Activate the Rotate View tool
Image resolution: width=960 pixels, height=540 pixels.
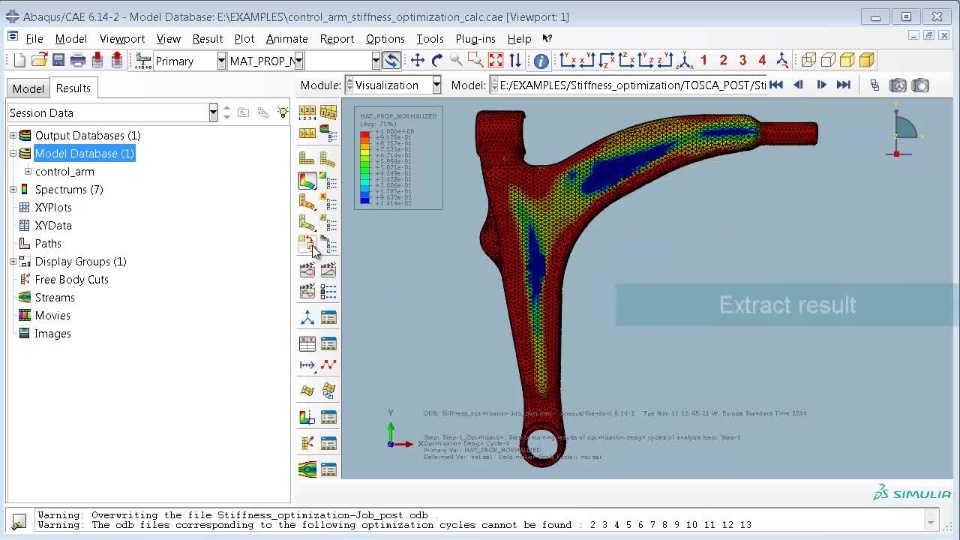[x=437, y=60]
